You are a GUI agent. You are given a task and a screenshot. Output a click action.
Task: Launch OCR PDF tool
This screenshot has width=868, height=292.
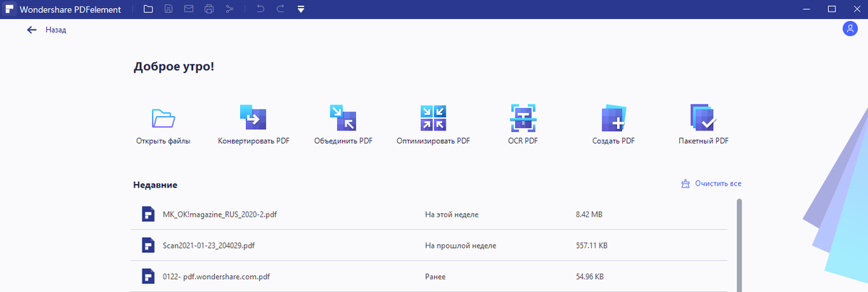(x=523, y=118)
